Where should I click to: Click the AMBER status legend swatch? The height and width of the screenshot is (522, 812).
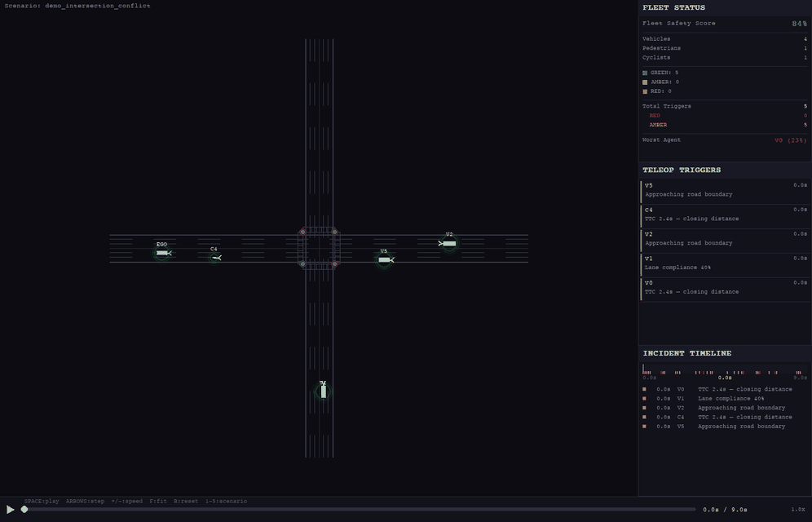pyautogui.click(x=645, y=82)
